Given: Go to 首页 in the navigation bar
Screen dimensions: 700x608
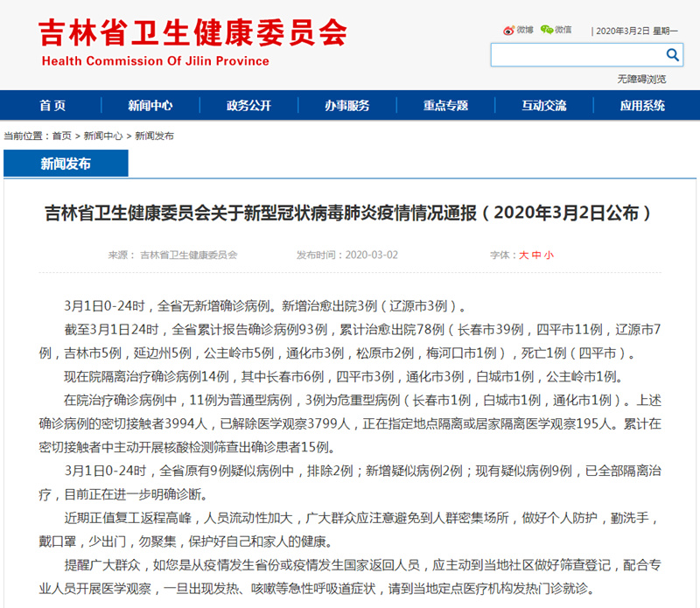Looking at the screenshot, I should [52, 106].
